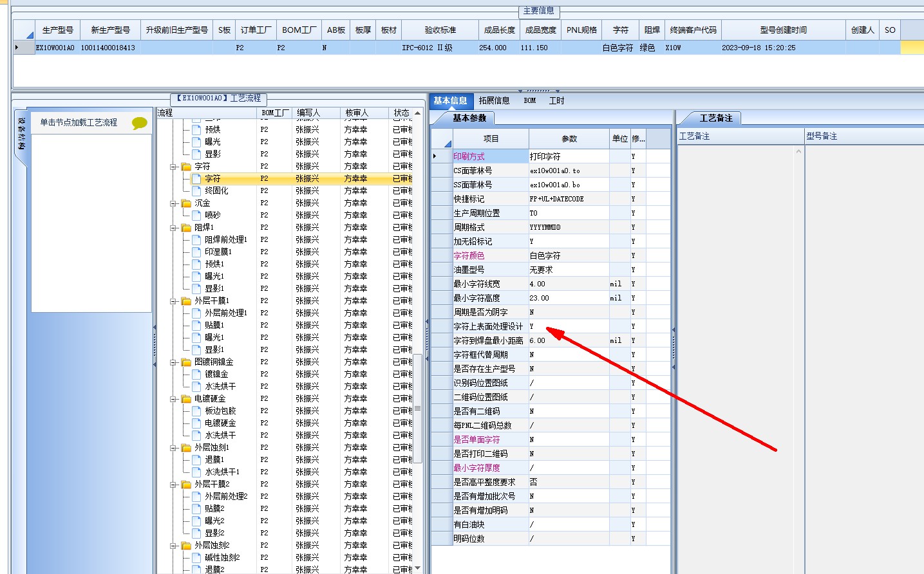
Task: Click the page icon beside 印湿膜1
Action: (196, 252)
